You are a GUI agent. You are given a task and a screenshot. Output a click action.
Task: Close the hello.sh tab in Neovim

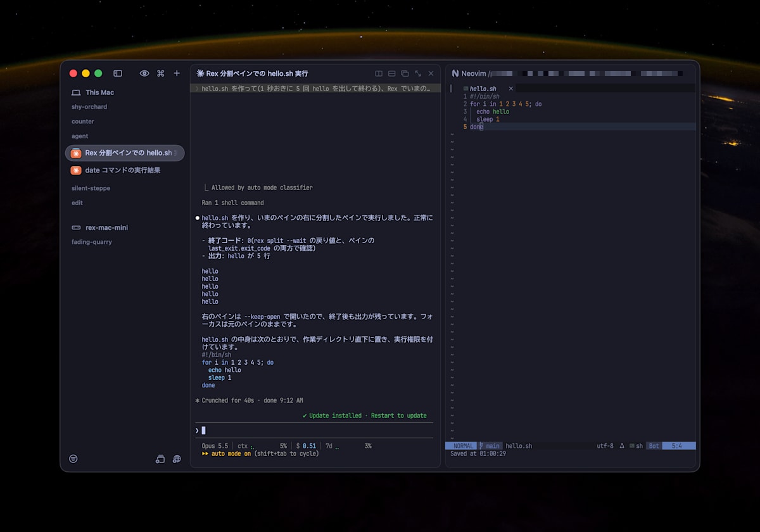pyautogui.click(x=511, y=89)
